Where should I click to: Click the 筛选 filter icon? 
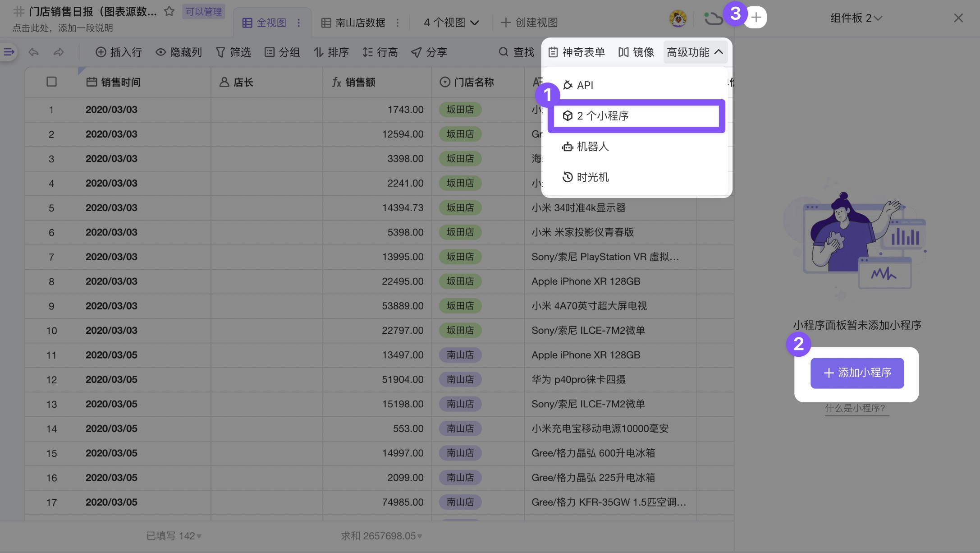(x=234, y=52)
